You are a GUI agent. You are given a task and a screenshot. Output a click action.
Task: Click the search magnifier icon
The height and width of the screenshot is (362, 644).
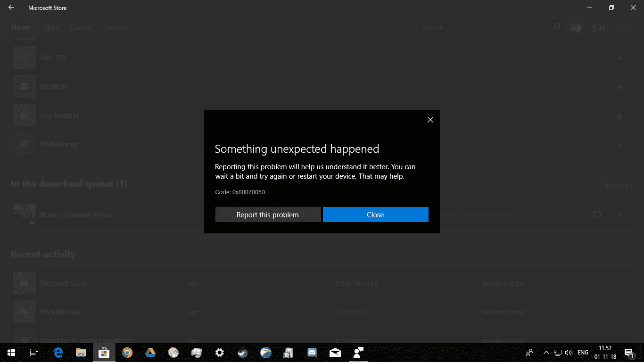[556, 27]
